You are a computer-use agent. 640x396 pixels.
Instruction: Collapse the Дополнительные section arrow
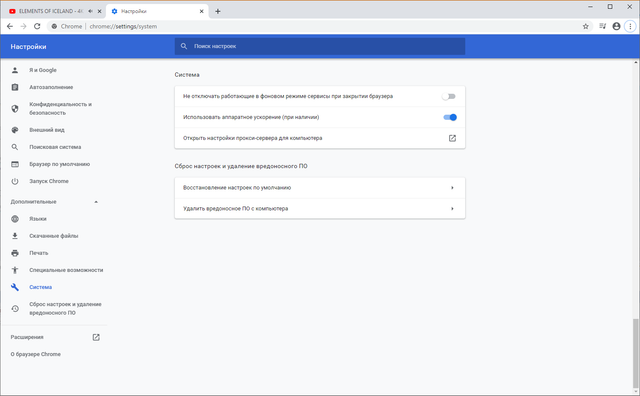96,202
